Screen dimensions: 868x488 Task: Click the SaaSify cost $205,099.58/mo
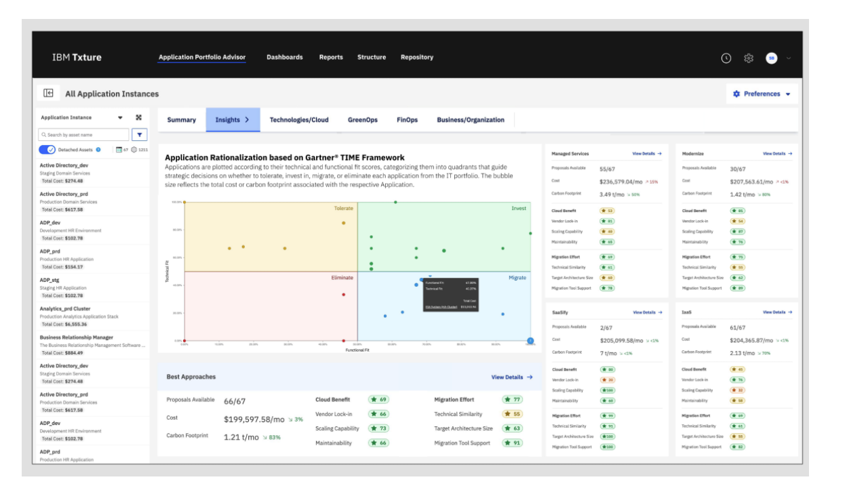(622, 340)
